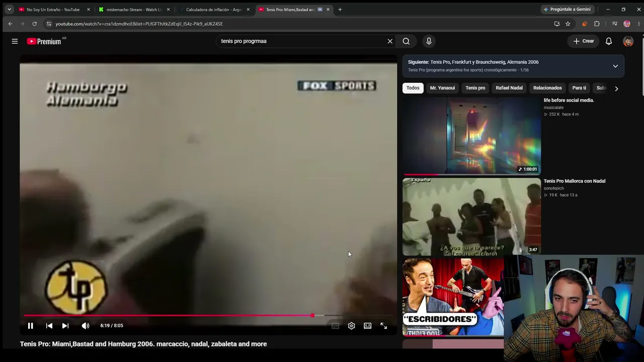Image resolution: width=644 pixels, height=362 pixels.
Task: Go back to the previous page
Action: pos(10,24)
